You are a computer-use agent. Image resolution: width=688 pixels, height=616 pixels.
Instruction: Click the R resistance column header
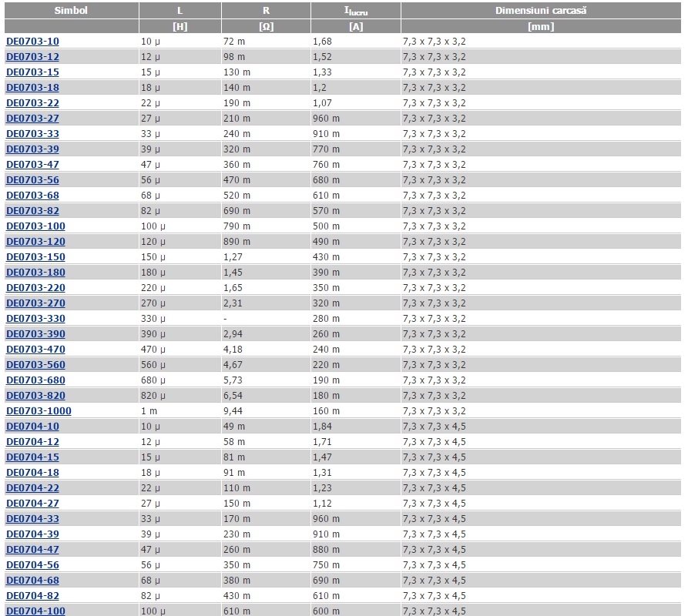(266, 11)
